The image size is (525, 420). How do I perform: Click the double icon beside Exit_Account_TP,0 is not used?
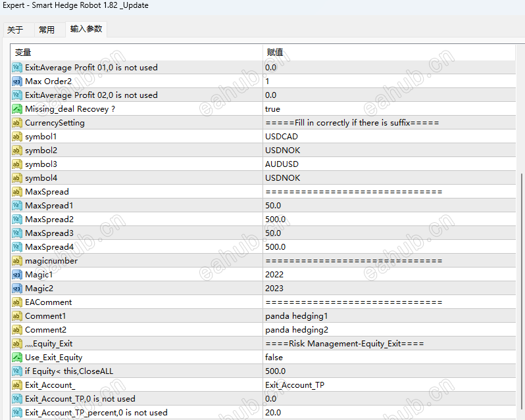point(17,398)
